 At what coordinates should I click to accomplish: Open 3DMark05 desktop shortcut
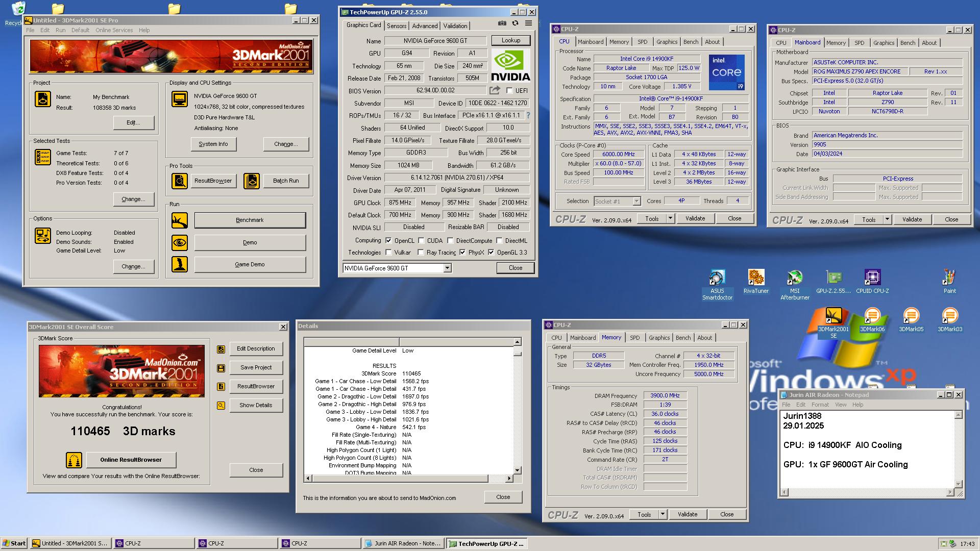point(911,320)
